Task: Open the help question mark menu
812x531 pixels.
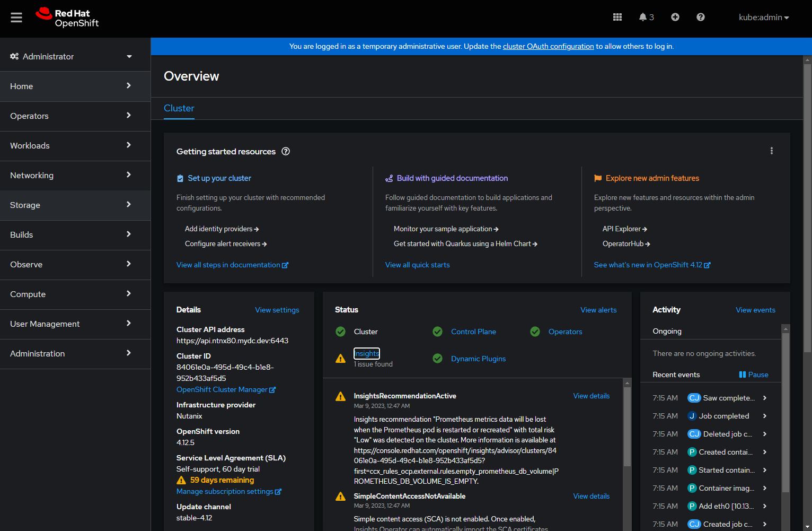Action: tap(700, 17)
